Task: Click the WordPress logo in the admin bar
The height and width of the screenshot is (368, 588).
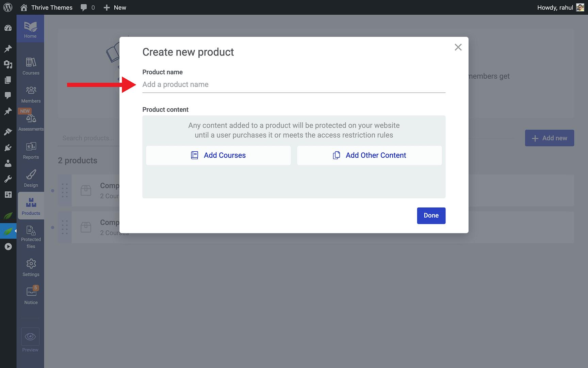Action: point(8,7)
